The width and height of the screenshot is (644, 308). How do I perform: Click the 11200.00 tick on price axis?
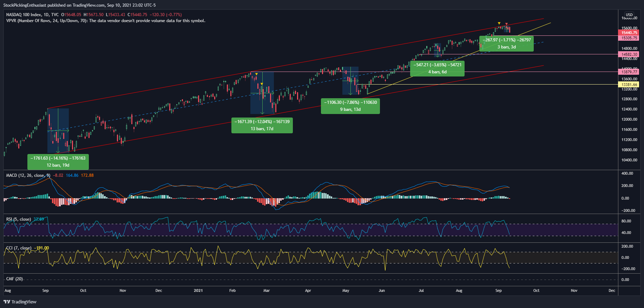[x=629, y=140]
